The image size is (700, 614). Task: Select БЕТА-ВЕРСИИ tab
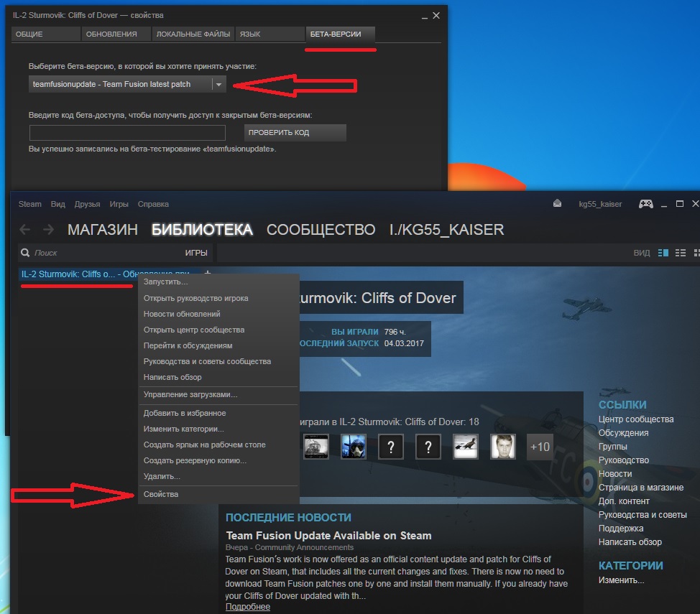point(340,34)
